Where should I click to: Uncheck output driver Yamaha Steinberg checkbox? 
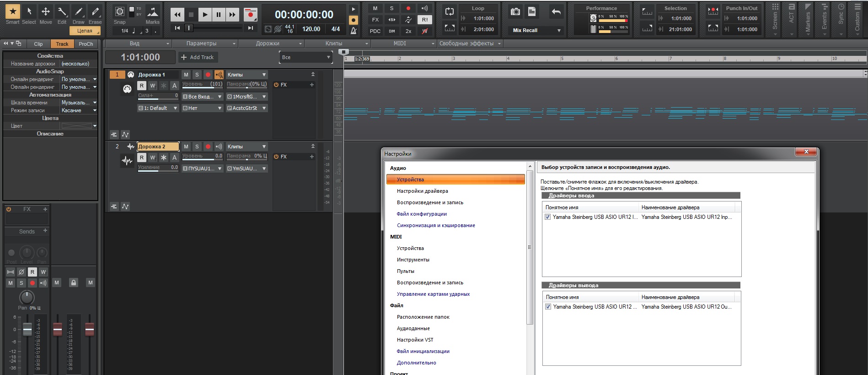(x=548, y=307)
